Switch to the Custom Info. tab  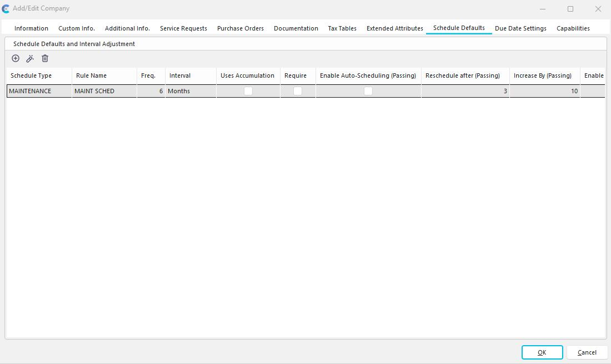[77, 28]
